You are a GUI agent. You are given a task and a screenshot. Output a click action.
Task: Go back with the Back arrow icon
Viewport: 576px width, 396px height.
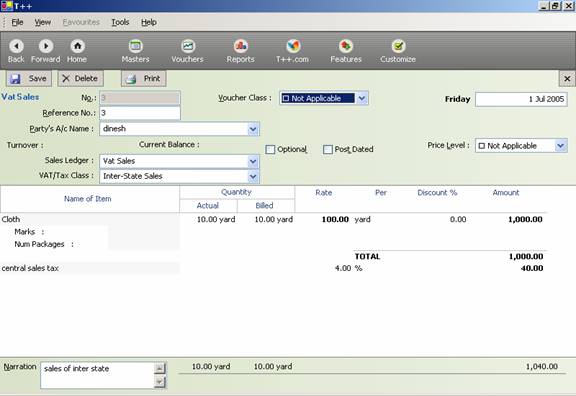(16, 46)
